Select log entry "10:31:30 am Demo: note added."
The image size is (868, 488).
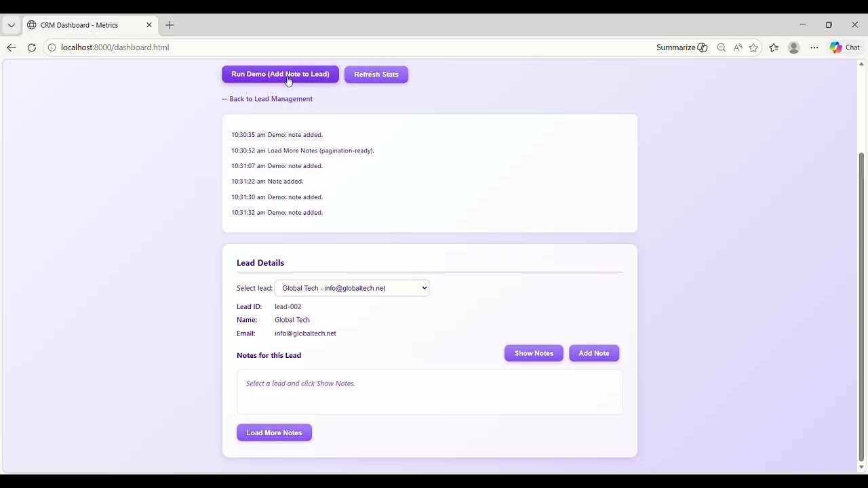pyautogui.click(x=277, y=197)
